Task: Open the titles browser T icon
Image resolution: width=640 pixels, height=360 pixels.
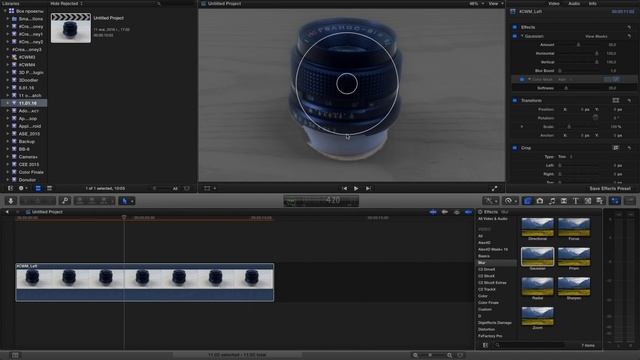Action: click(576, 201)
